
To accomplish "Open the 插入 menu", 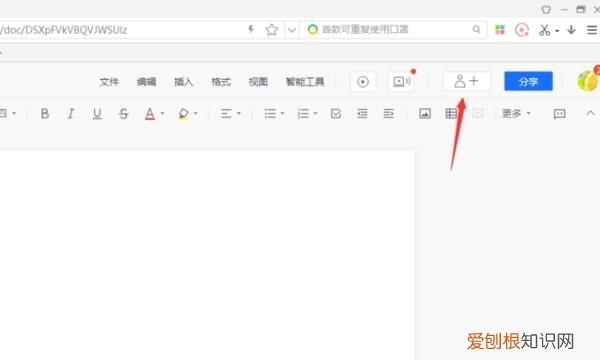I will pos(184,81).
